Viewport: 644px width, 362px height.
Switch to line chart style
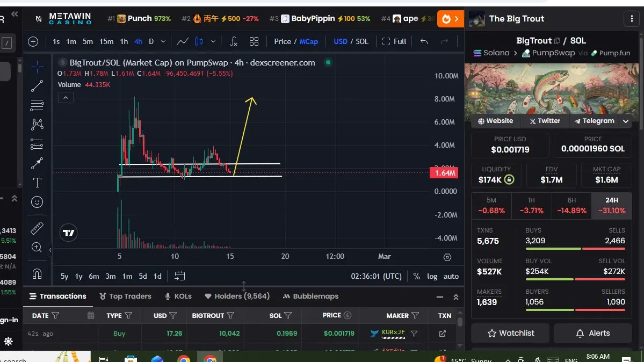coord(183,41)
